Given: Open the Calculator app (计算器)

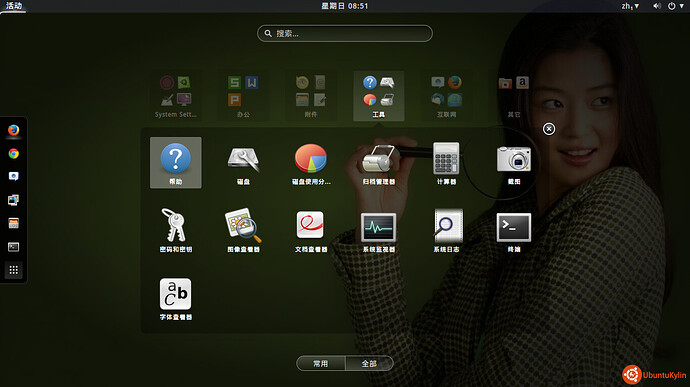Looking at the screenshot, I should click(446, 162).
